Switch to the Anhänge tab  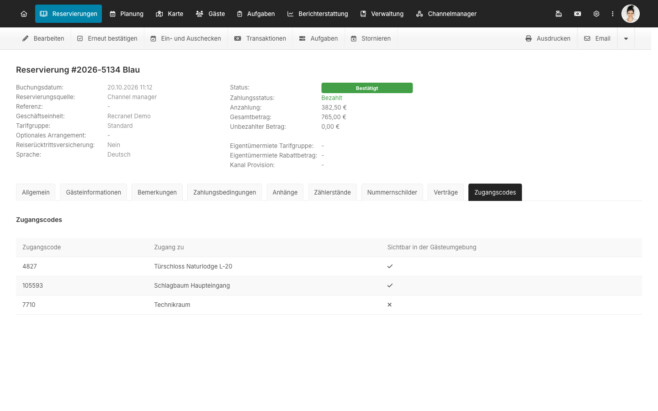point(285,192)
